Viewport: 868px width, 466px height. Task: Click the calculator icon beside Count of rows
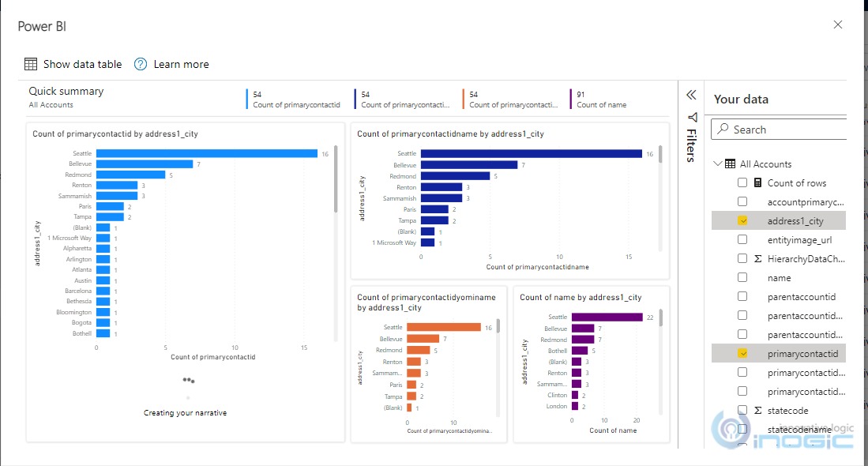pyautogui.click(x=757, y=182)
